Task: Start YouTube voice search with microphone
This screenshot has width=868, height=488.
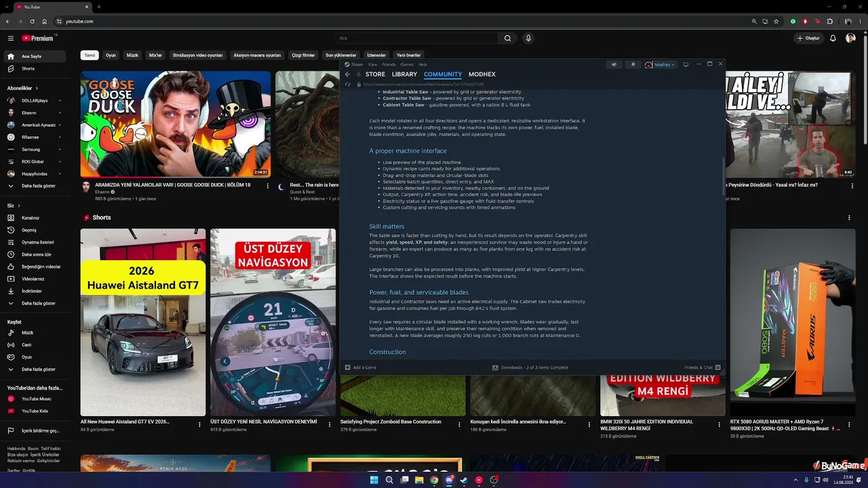Action: click(528, 39)
